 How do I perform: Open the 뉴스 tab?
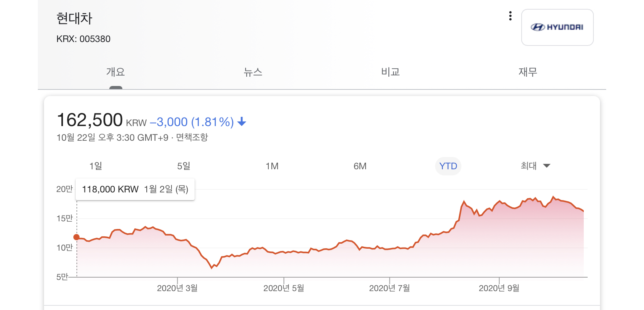tap(253, 72)
